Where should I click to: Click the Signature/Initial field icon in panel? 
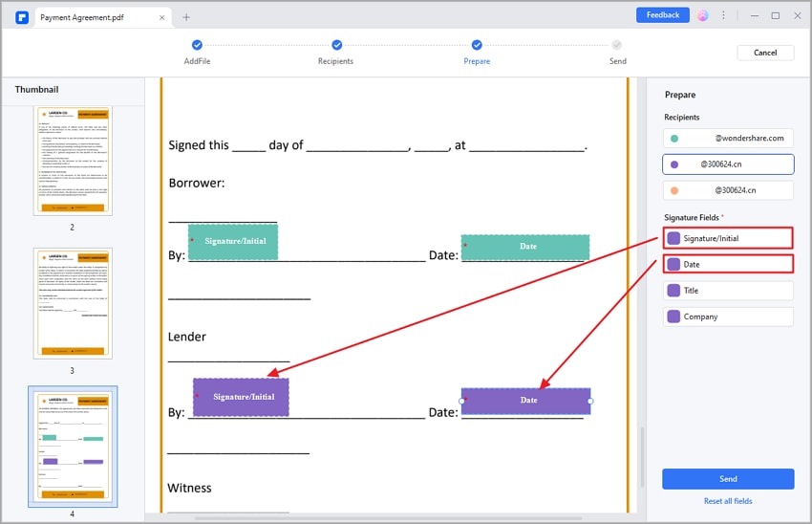[x=673, y=238]
